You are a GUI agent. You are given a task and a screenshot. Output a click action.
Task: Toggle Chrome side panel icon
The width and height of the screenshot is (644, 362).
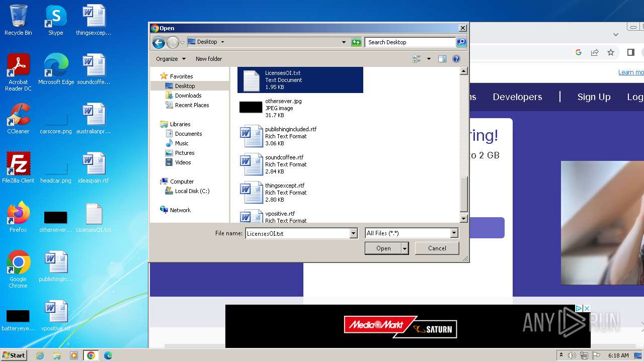click(x=631, y=52)
